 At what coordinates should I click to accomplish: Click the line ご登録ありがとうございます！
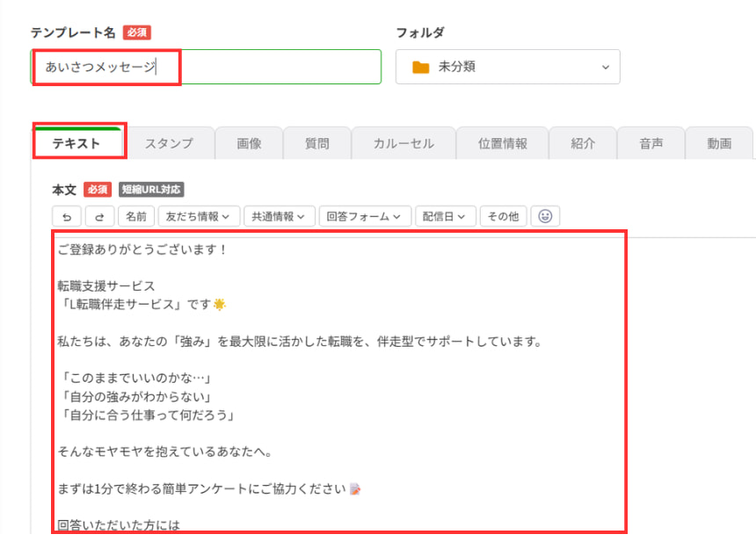point(142,249)
